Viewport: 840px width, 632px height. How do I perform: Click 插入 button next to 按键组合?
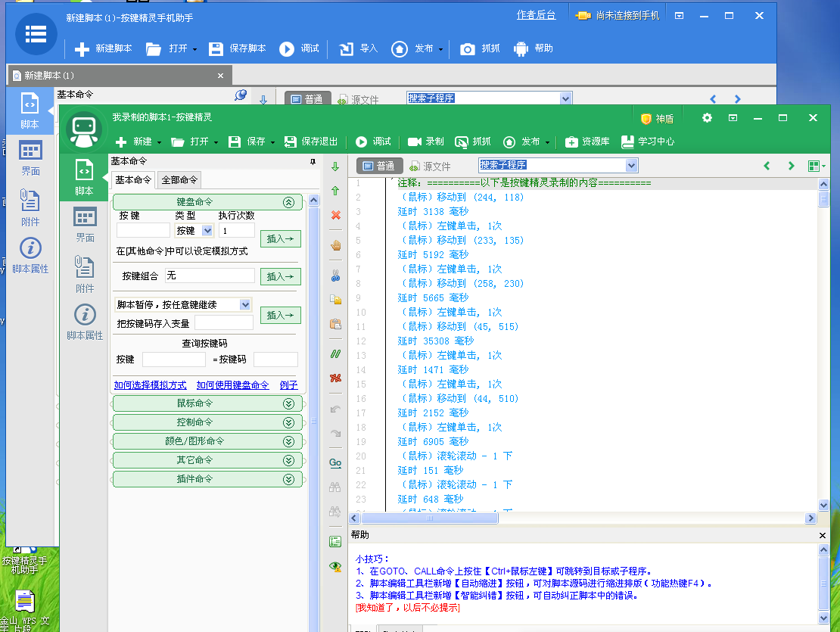pyautogui.click(x=281, y=276)
